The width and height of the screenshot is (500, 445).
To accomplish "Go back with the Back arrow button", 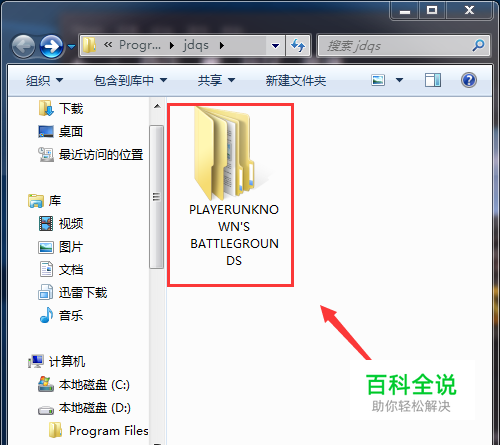I will [x=23, y=46].
